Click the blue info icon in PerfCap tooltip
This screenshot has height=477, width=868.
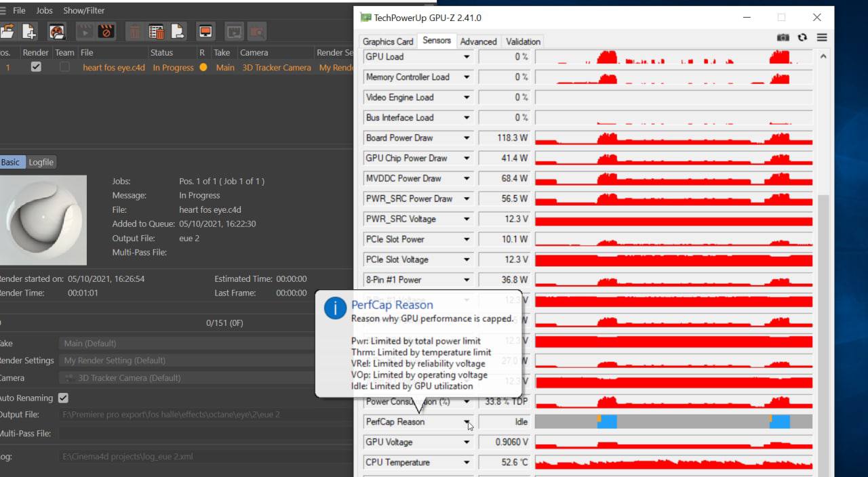click(x=336, y=308)
